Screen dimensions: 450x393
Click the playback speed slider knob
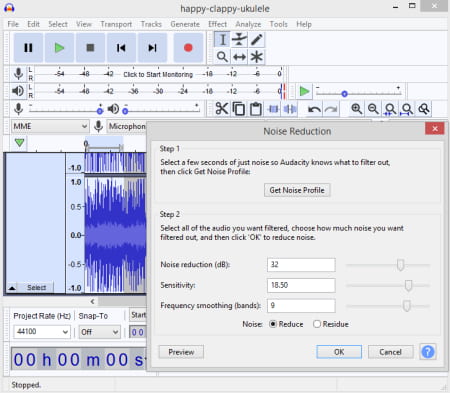pos(344,94)
